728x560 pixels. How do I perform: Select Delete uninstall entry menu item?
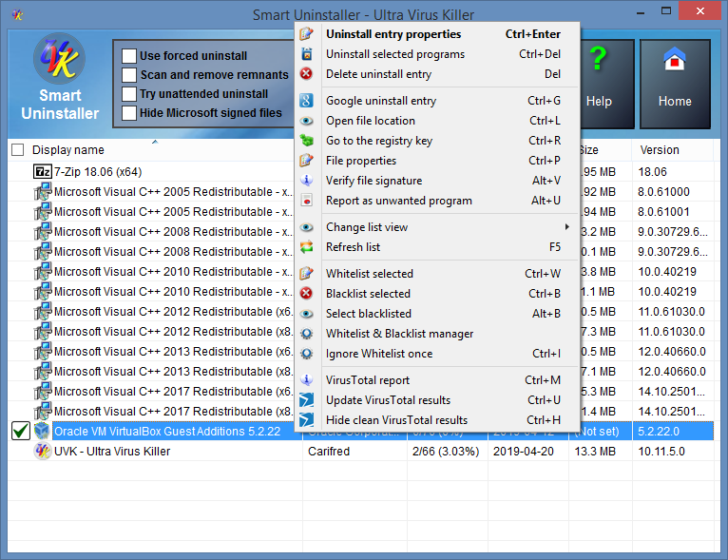point(439,74)
